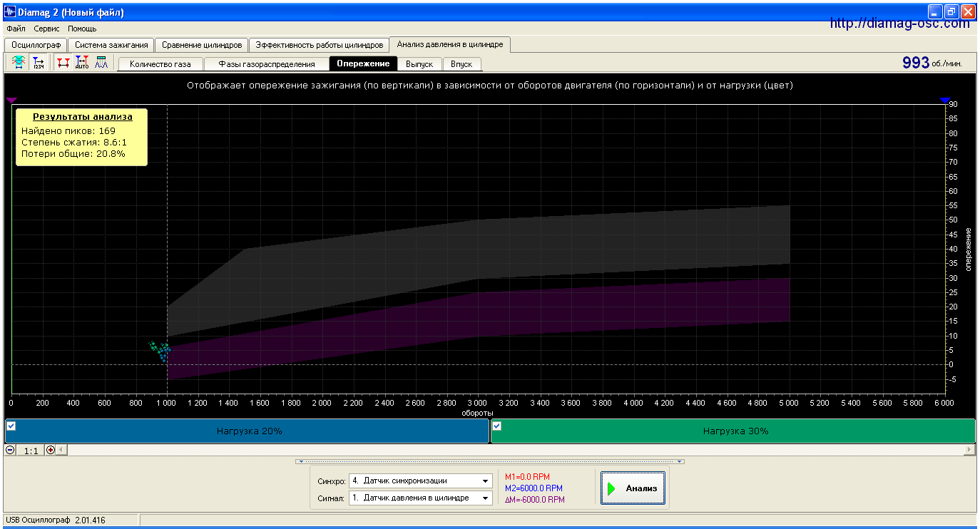Open the diamag-osc.com link
980x529 pixels.
900,24
